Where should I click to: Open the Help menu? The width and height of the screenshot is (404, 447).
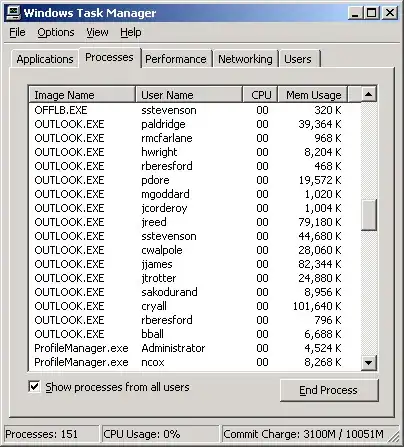pyautogui.click(x=131, y=32)
